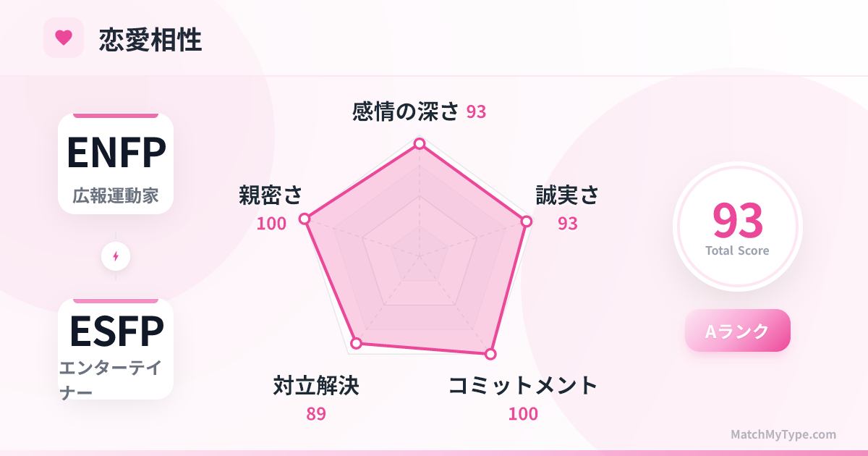Viewport: 868px width, 456px height.
Task: Click the 感情の深さ axis label
Action: click(406, 111)
